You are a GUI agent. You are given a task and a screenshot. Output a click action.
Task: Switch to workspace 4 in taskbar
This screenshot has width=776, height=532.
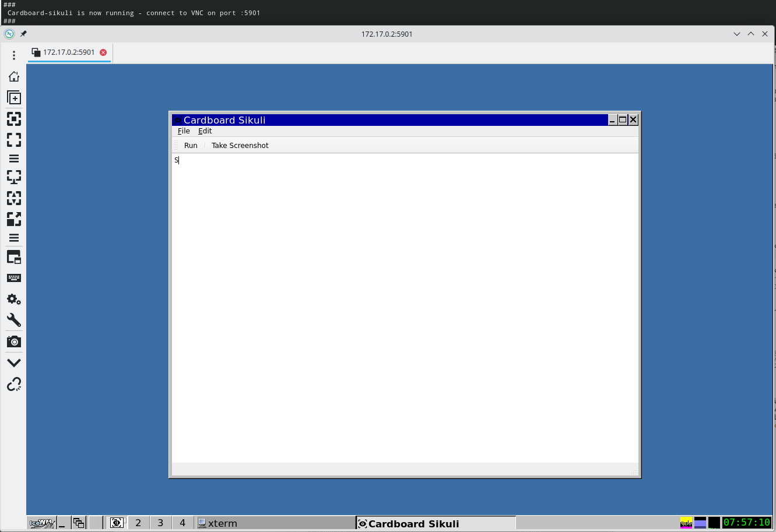182,523
